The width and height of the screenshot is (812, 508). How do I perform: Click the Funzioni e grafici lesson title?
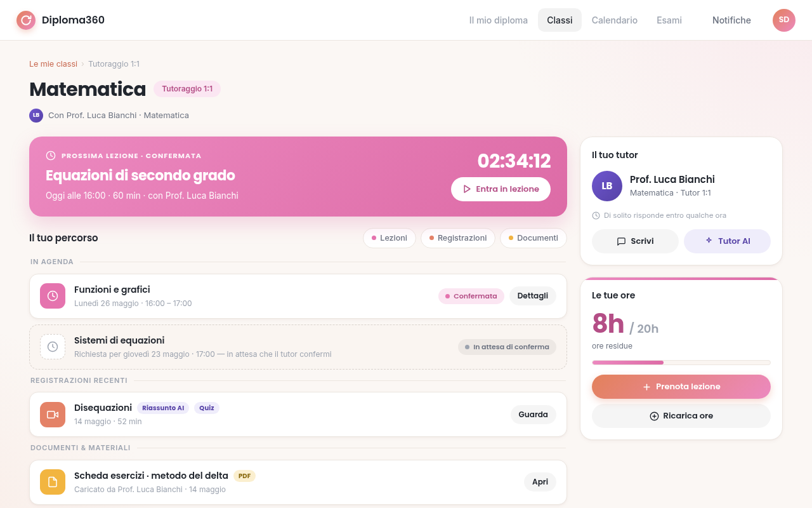pos(112,290)
